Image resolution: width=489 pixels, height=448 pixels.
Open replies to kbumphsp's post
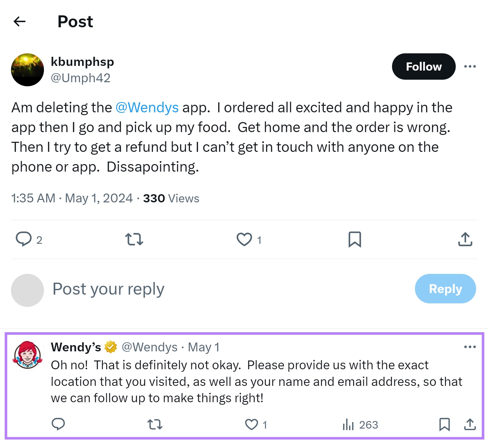[x=25, y=239]
